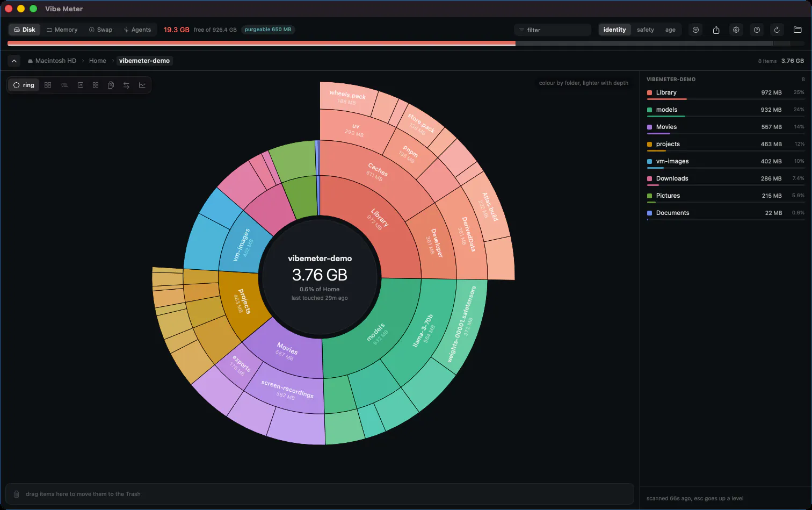Open settings with the gear icon
The height and width of the screenshot is (510, 812).
click(x=736, y=30)
